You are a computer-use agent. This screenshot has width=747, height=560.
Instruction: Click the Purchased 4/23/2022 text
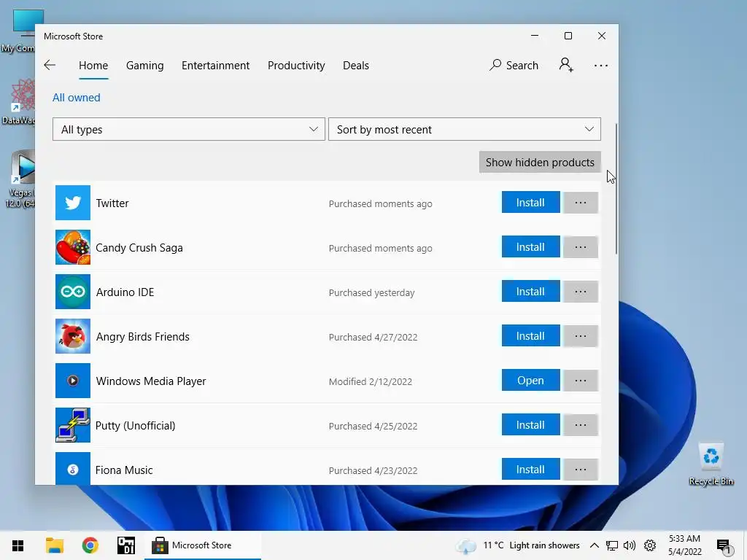[373, 470]
